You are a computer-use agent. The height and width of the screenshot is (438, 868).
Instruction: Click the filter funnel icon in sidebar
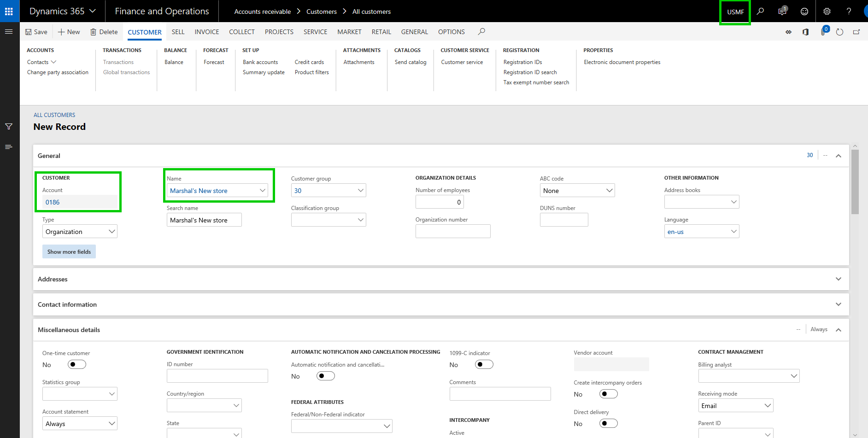click(x=9, y=127)
